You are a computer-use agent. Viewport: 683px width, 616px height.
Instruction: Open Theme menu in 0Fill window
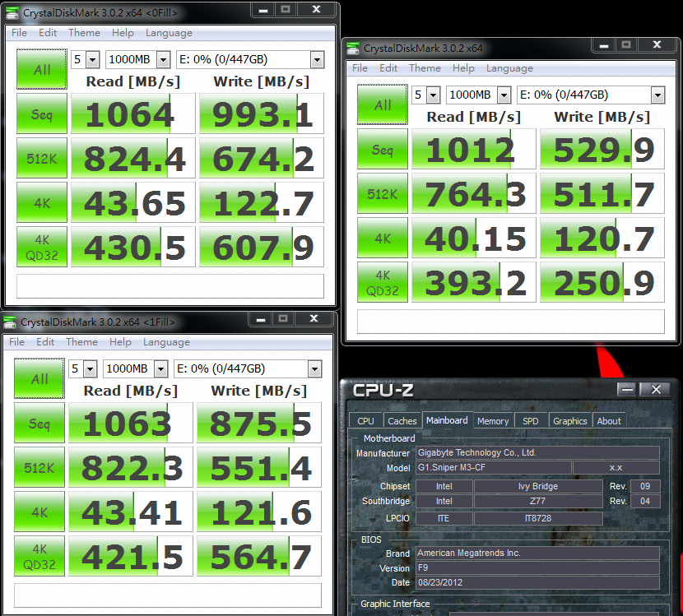pyautogui.click(x=84, y=33)
